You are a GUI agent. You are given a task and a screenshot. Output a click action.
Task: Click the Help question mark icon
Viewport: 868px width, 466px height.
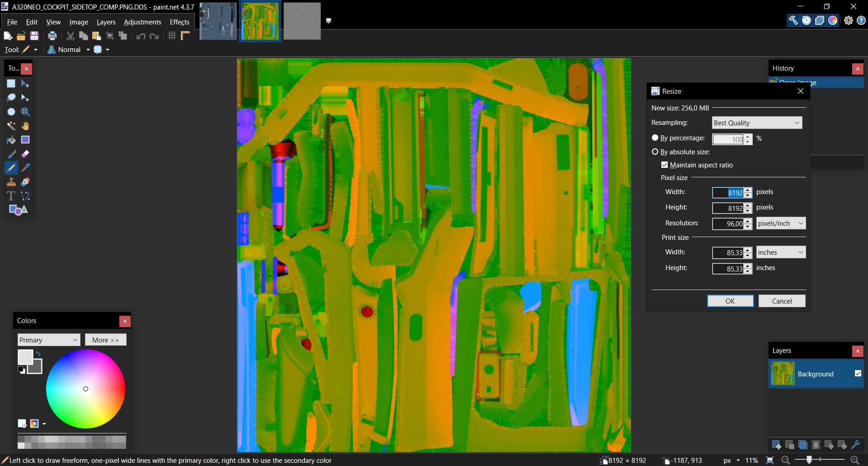tap(861, 20)
